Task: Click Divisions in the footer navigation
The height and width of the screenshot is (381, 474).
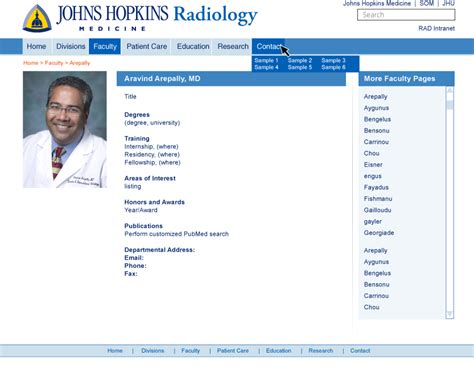Action: [152, 351]
